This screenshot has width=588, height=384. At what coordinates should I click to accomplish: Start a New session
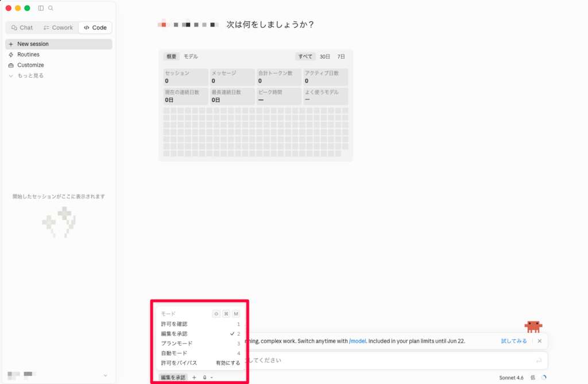coord(59,44)
